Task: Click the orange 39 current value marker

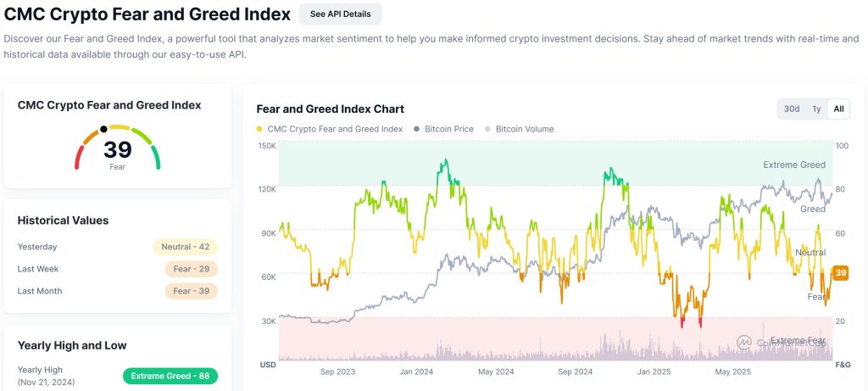Action: point(840,272)
